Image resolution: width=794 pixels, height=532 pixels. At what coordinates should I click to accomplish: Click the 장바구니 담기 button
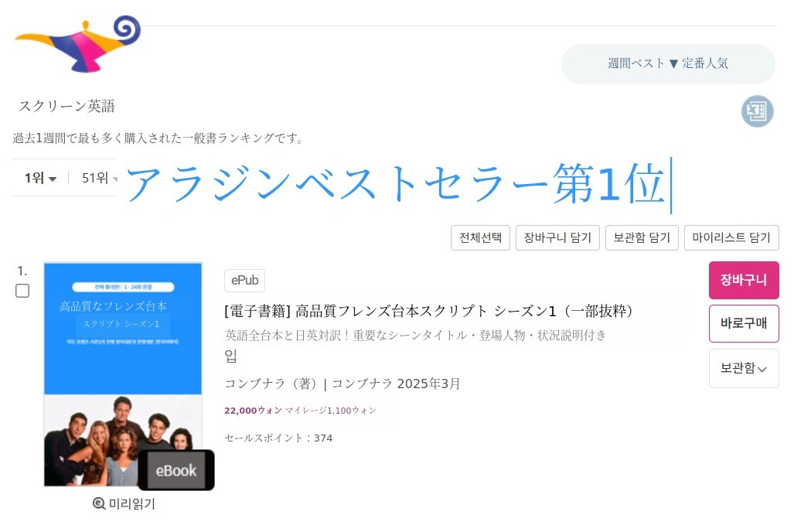(x=557, y=238)
